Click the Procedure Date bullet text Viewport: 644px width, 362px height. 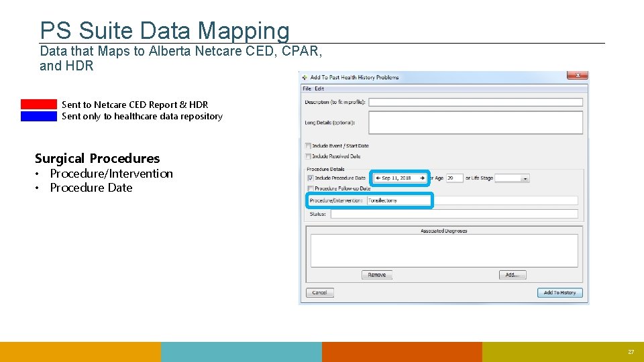(91, 188)
